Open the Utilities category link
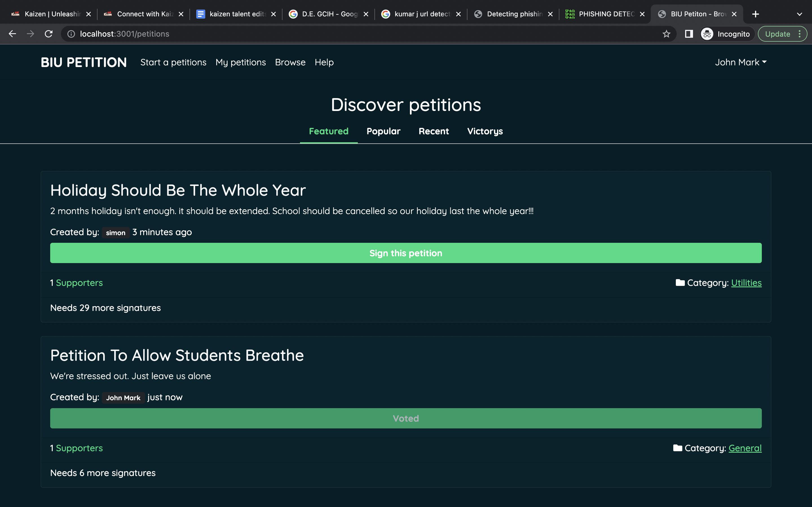812x507 pixels. [x=746, y=283]
